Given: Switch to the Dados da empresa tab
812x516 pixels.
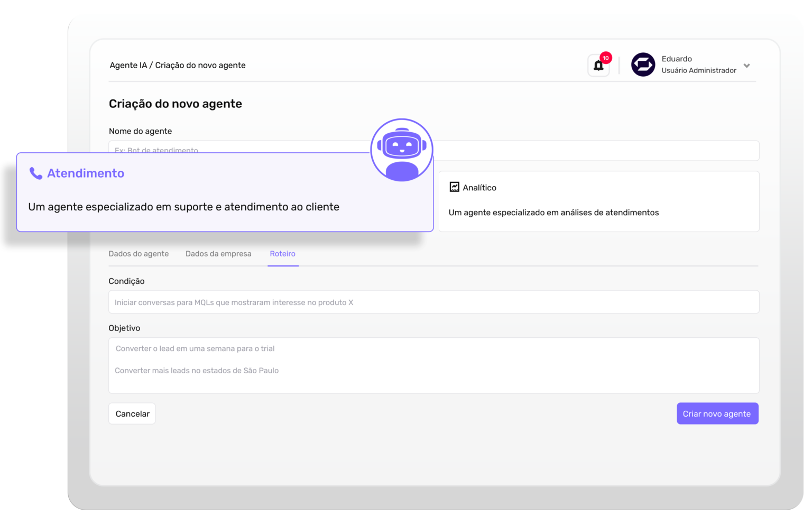Looking at the screenshot, I should tap(218, 254).
